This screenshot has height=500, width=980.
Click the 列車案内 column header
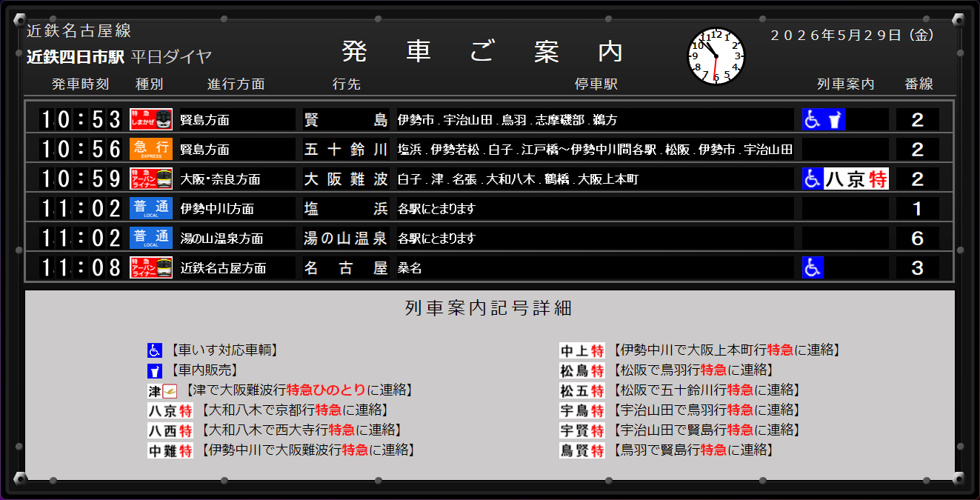[846, 84]
